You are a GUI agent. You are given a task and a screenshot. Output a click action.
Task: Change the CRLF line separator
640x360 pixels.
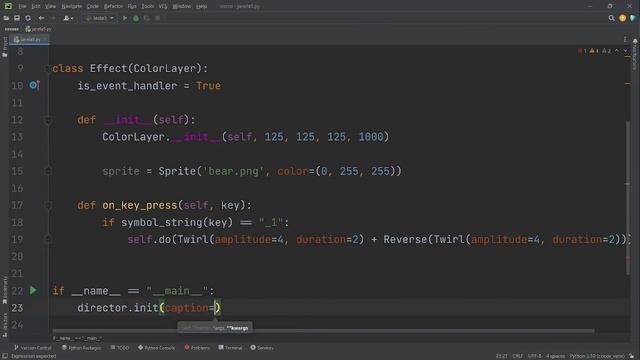pos(518,356)
